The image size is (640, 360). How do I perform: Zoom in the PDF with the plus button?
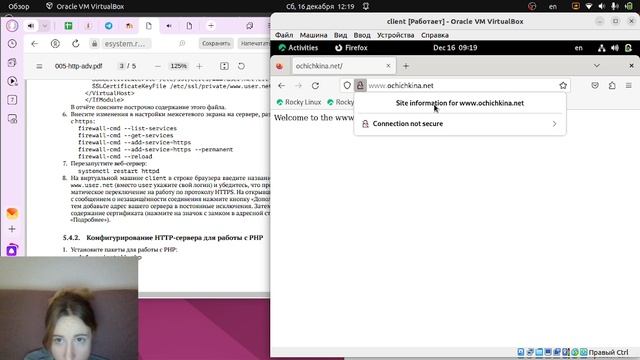coord(199,66)
